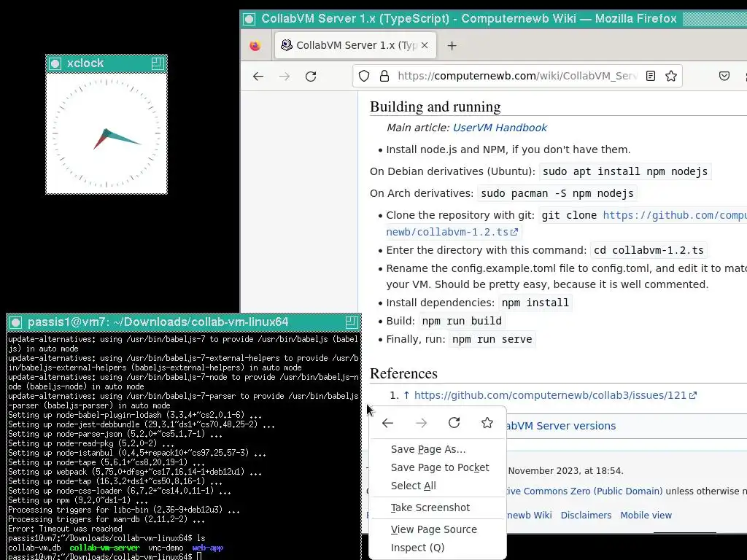Click the Save to Pocket toolbar icon
The height and width of the screenshot is (560, 747).
[x=724, y=76]
